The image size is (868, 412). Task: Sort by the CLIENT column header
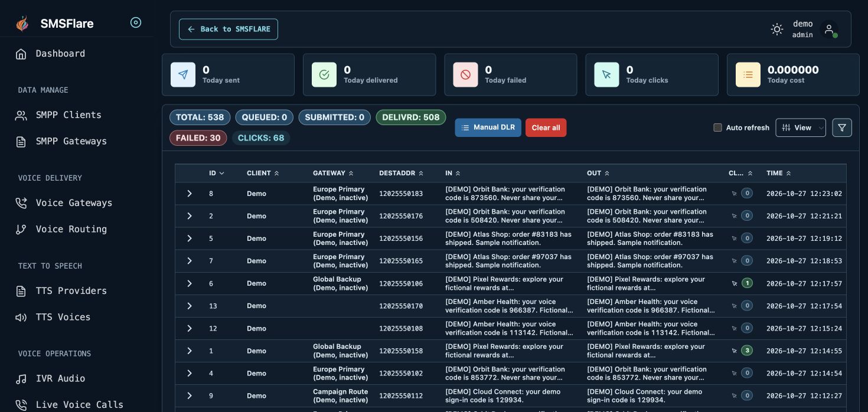pos(263,174)
